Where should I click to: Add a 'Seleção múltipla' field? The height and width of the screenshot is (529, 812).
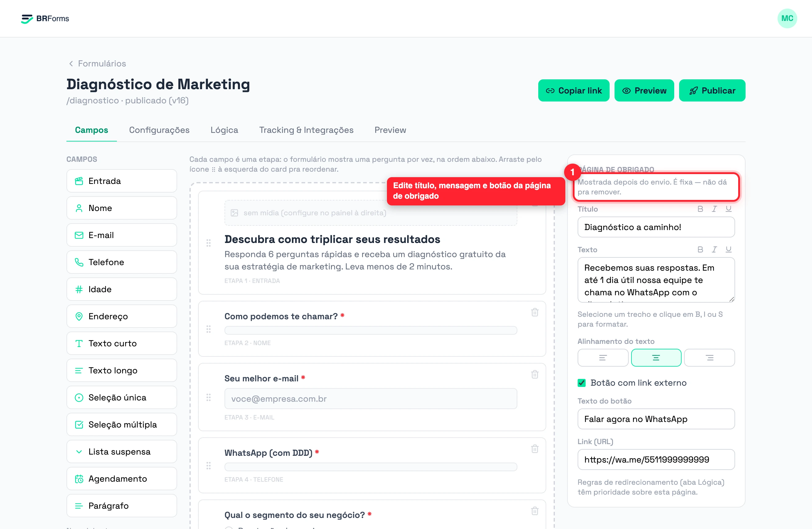point(122,424)
